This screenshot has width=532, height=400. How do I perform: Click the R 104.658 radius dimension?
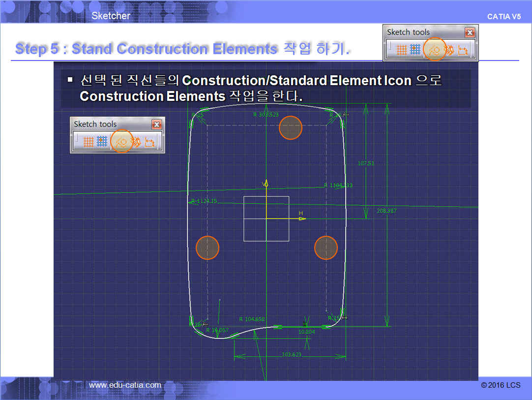pos(252,319)
